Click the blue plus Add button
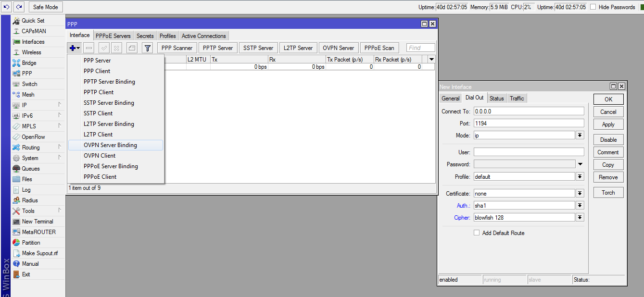This screenshot has height=297, width=644. pos(75,48)
